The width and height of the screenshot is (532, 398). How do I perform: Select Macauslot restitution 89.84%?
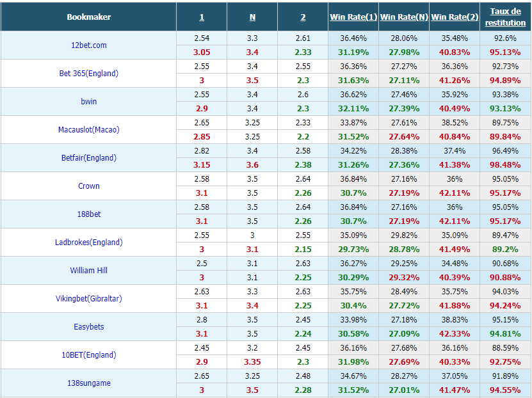coord(505,137)
